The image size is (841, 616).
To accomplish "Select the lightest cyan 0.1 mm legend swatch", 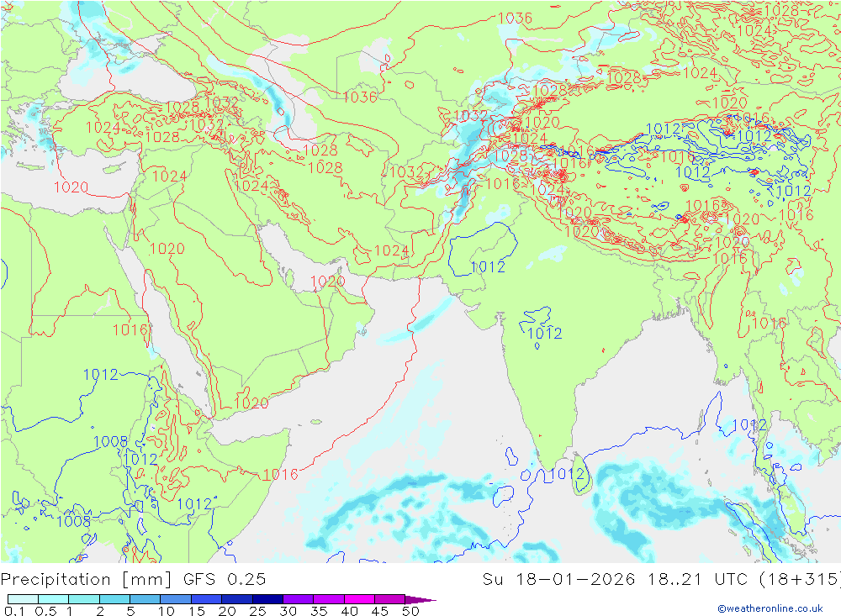I will pos(23,599).
